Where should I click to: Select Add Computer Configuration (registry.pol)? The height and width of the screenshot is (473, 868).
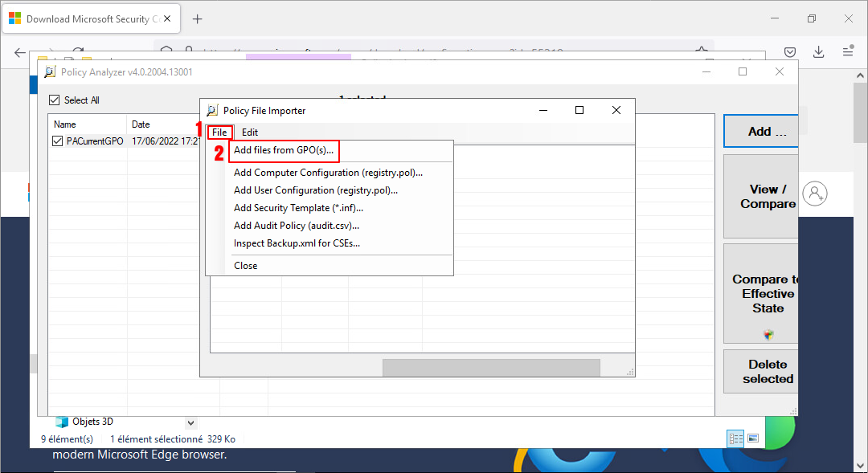tap(328, 173)
